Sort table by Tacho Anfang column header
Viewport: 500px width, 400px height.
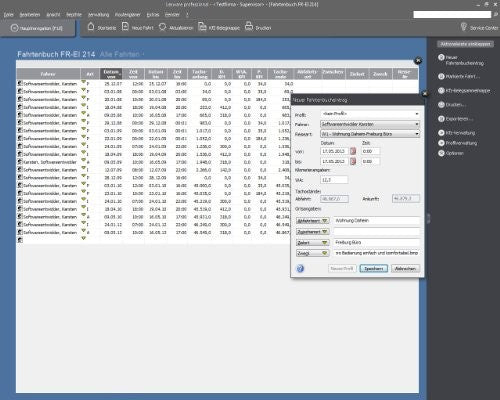click(x=199, y=74)
